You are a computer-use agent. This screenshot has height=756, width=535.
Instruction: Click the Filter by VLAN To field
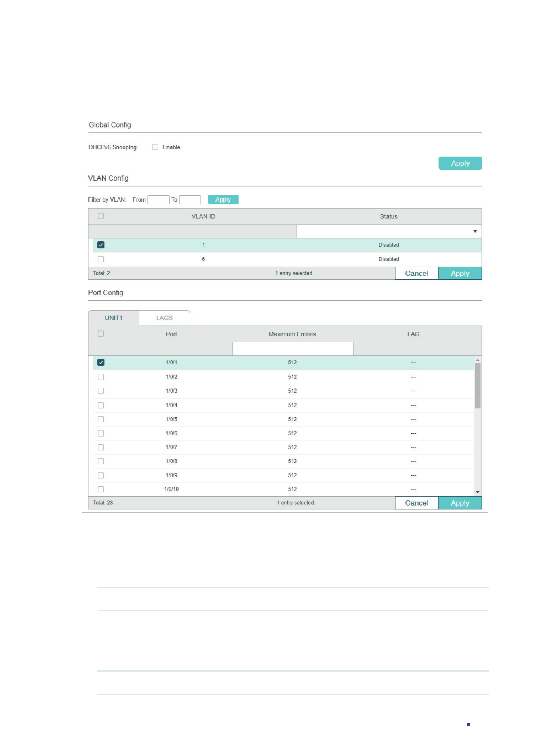tap(190, 199)
